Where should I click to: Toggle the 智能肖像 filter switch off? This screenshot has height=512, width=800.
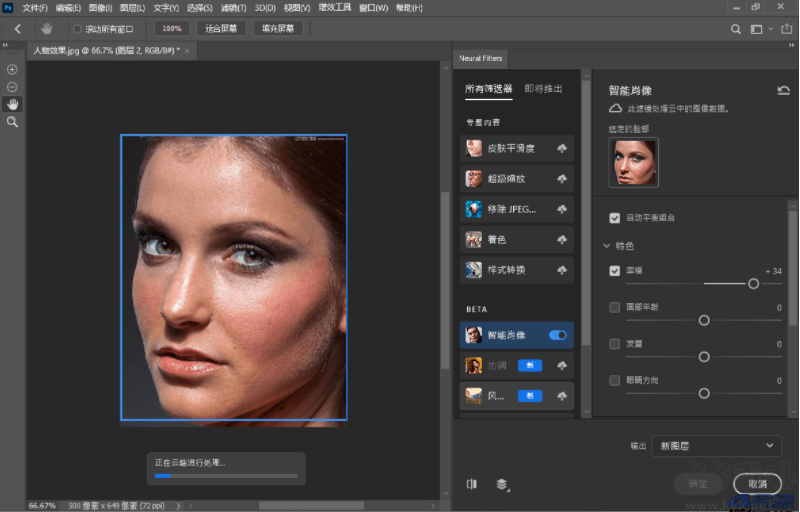pyautogui.click(x=557, y=335)
